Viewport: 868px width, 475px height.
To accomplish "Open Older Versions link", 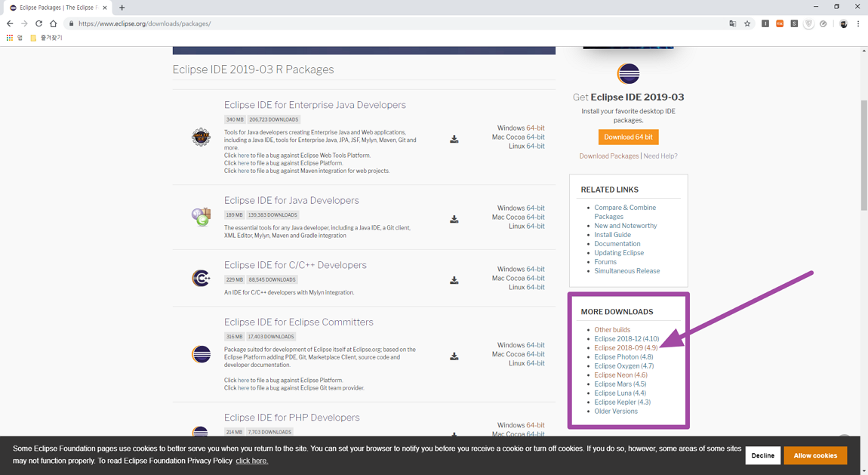I will 616,412.
